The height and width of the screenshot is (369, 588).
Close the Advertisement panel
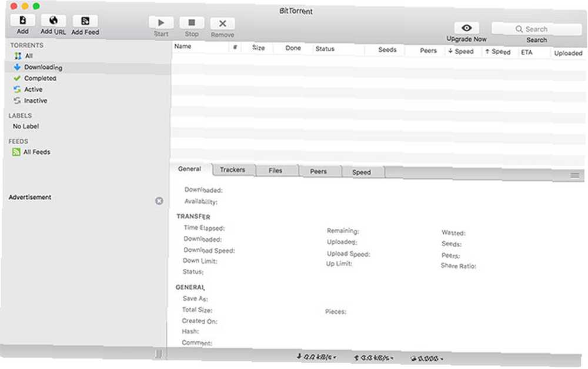pyautogui.click(x=159, y=201)
